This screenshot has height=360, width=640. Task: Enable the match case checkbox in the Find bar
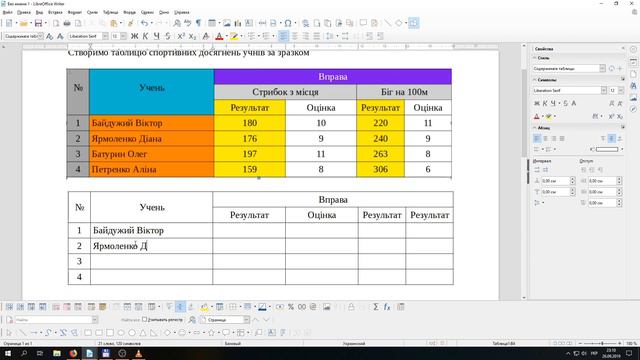(x=144, y=320)
